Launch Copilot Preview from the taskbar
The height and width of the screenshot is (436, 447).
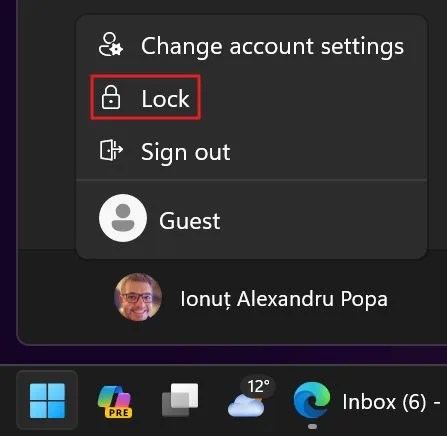pyautogui.click(x=115, y=401)
